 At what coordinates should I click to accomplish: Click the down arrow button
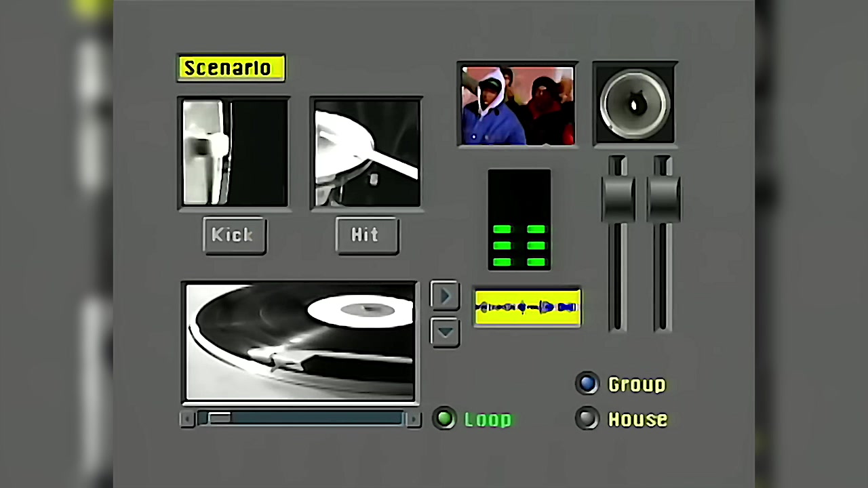tap(445, 332)
